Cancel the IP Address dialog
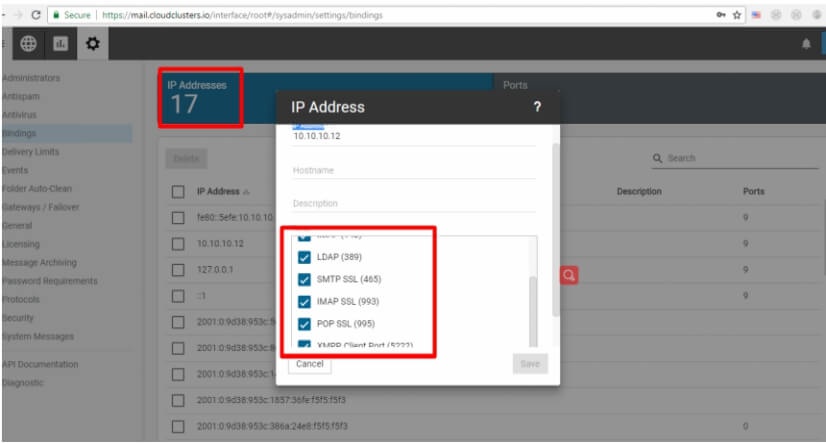This screenshot has width=826, height=443. pos(310,364)
